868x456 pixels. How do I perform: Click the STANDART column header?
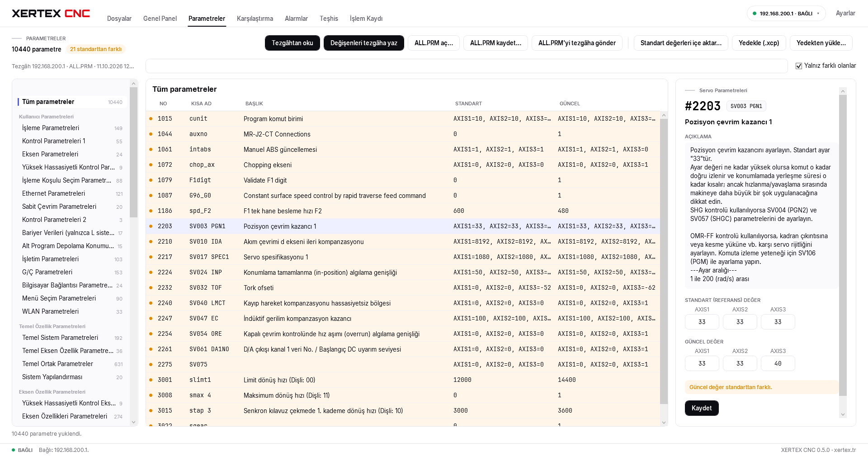(468, 103)
